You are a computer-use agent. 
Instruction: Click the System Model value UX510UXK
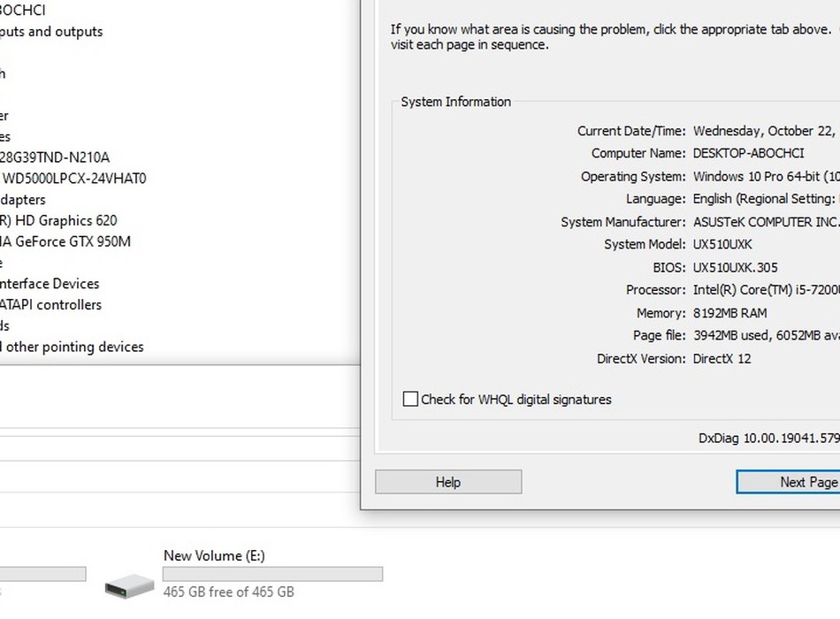(x=722, y=244)
